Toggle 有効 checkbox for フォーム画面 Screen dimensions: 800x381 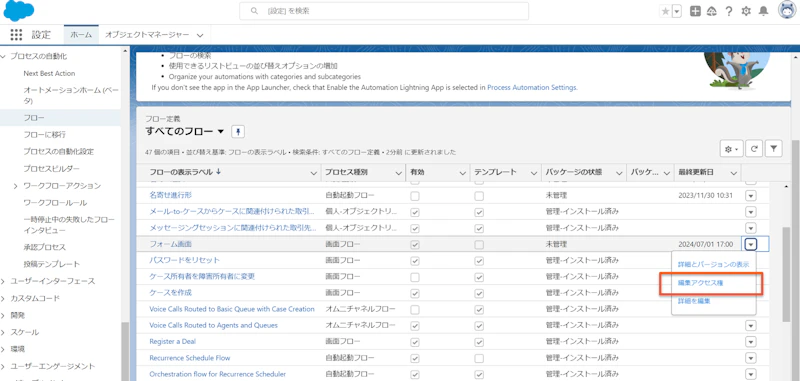pos(415,244)
